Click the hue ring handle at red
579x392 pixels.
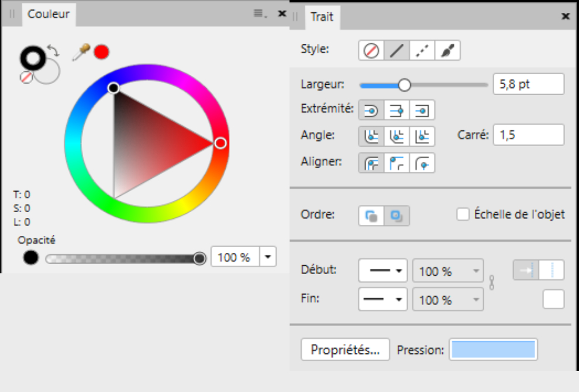coord(220,143)
